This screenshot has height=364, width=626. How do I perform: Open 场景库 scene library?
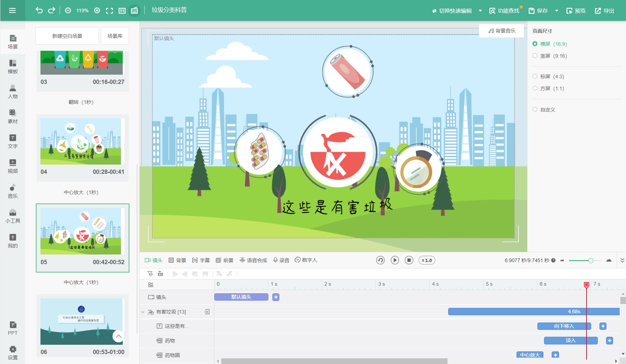(115, 36)
